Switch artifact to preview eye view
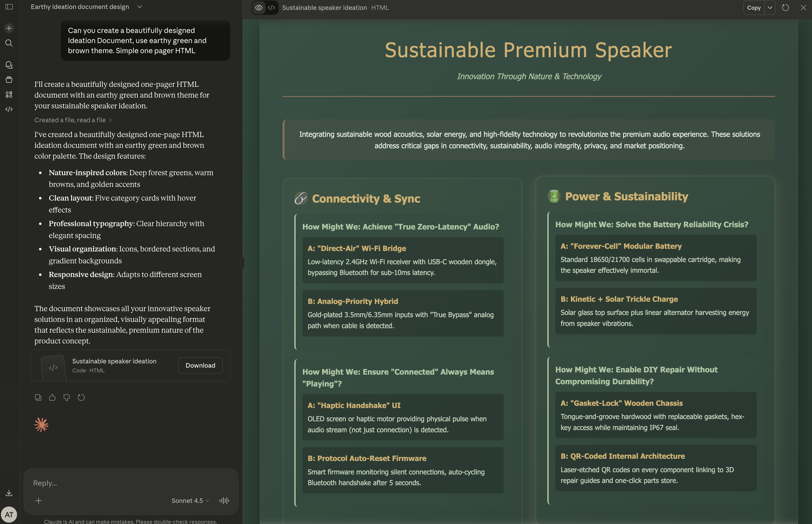Image resolution: width=812 pixels, height=524 pixels. (259, 7)
